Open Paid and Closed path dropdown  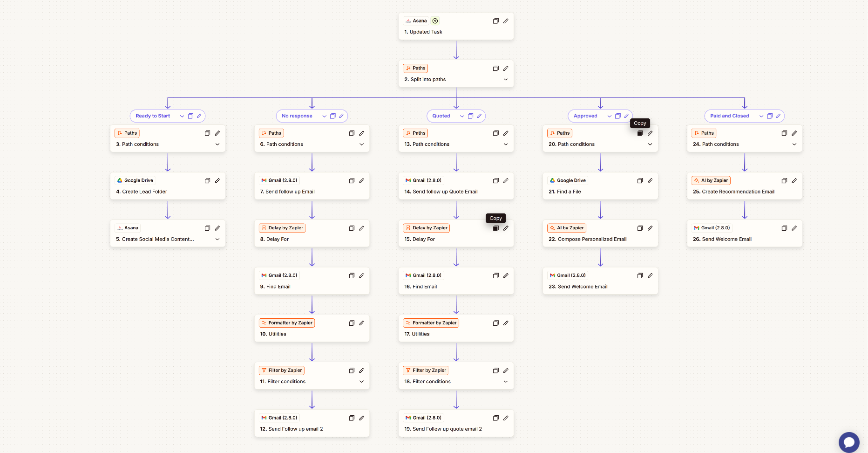pos(761,116)
